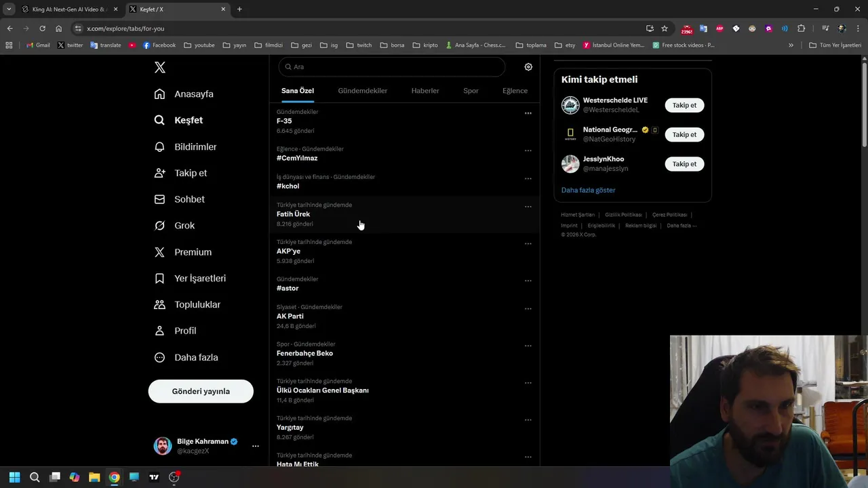Open account menu dots beside Bilge Kahraman
This screenshot has width=868, height=488.
pos(256,446)
